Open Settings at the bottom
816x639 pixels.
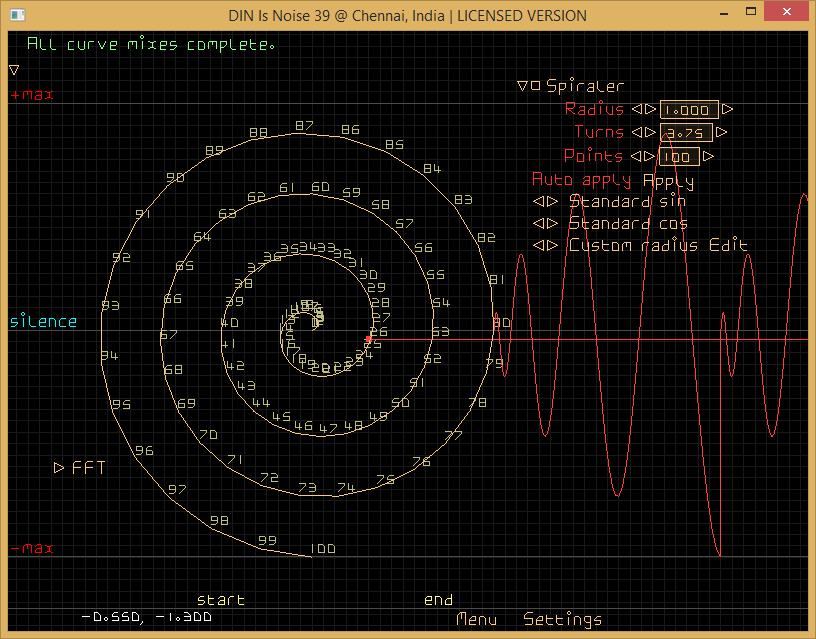[563, 620]
